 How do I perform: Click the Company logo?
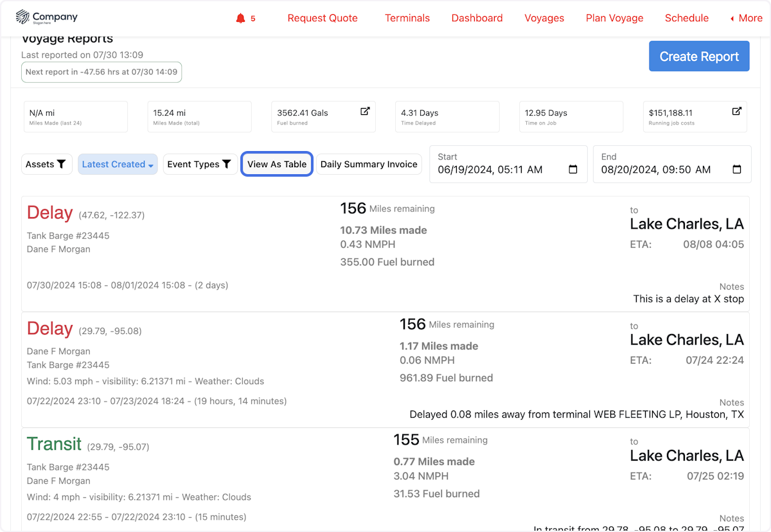[x=47, y=17]
